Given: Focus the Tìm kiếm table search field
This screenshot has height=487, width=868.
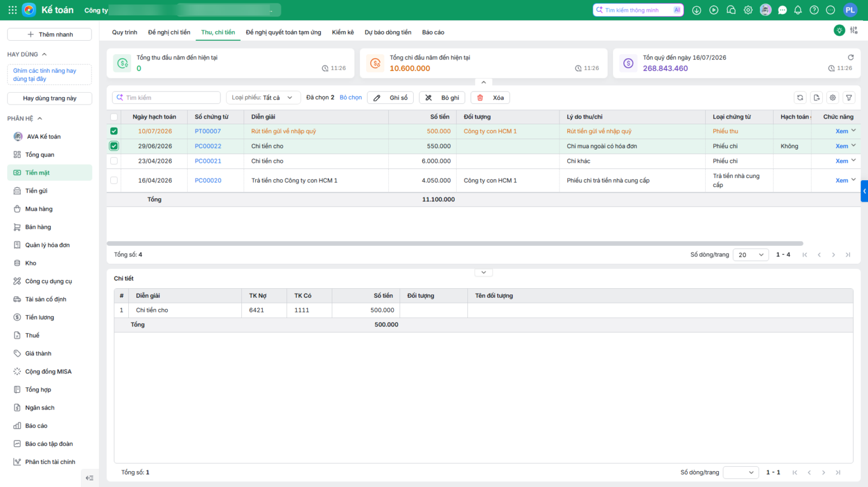Looking at the screenshot, I should click(x=166, y=98).
